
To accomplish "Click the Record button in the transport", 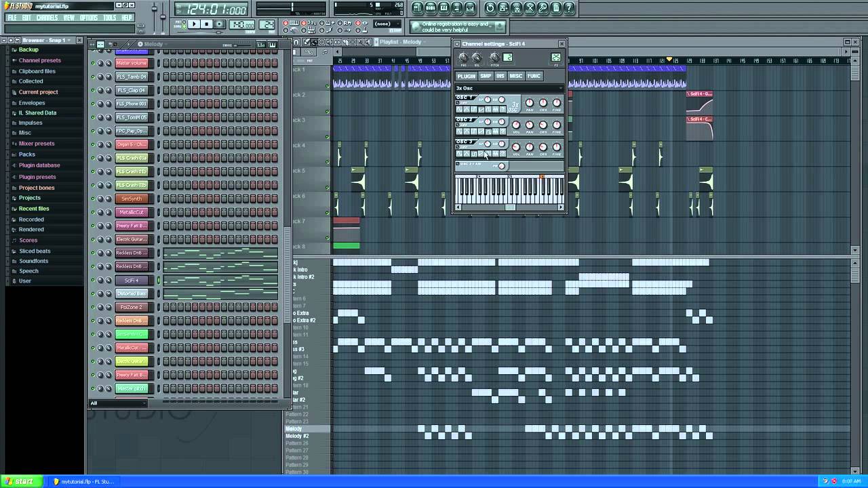I will click(219, 24).
